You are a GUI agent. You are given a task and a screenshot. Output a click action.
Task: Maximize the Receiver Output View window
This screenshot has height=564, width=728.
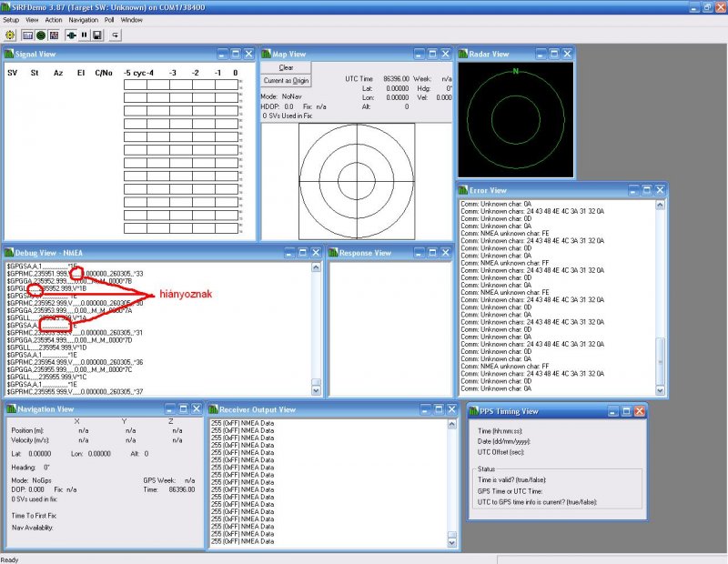(x=439, y=409)
